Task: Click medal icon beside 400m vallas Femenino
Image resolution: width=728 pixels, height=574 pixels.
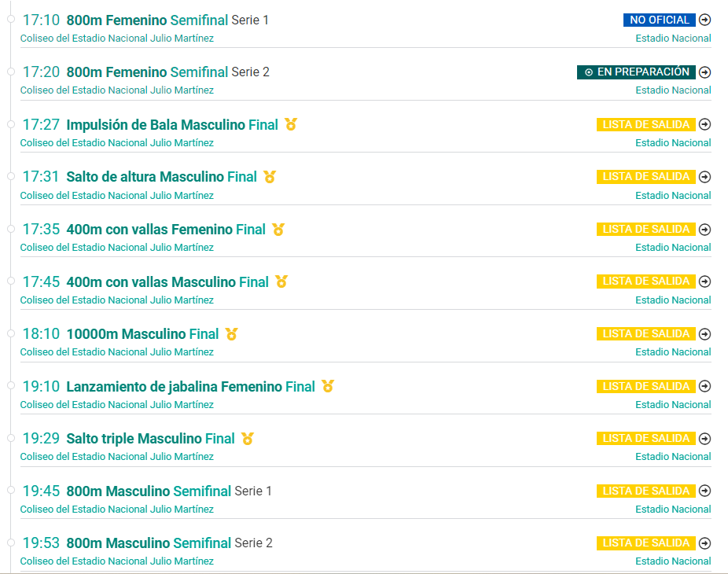Action: pos(278,229)
